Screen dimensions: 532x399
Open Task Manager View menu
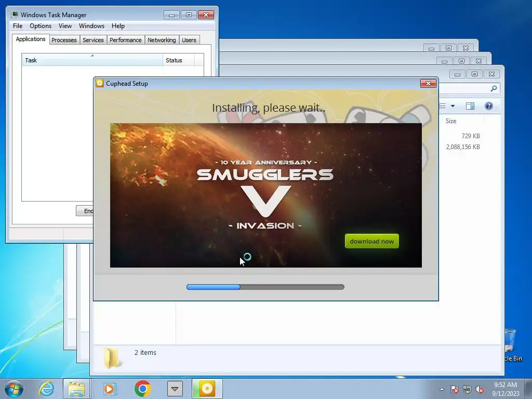[x=65, y=26]
